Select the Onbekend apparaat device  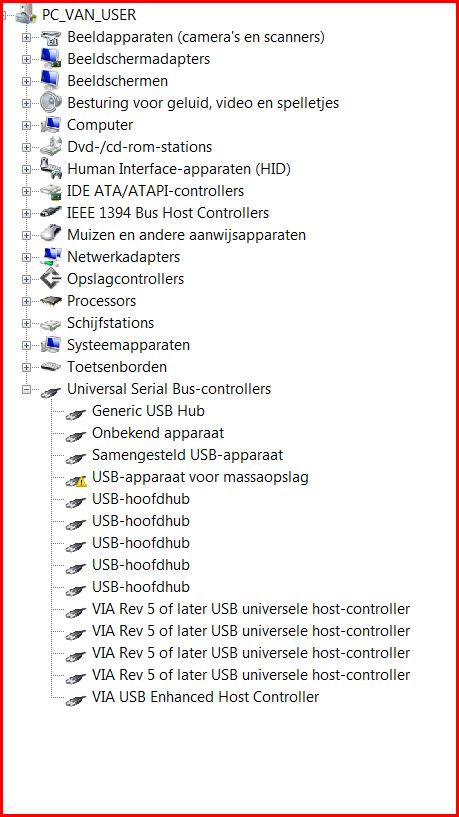click(158, 433)
